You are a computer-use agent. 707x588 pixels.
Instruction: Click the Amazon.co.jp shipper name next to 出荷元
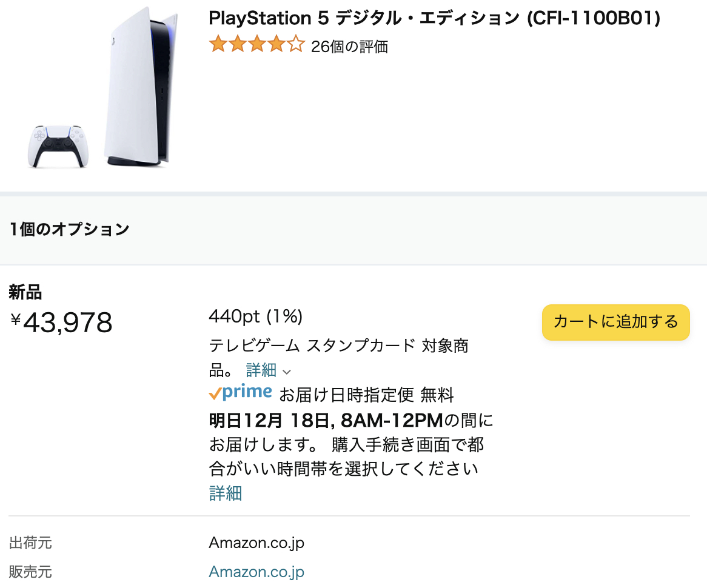pos(256,543)
